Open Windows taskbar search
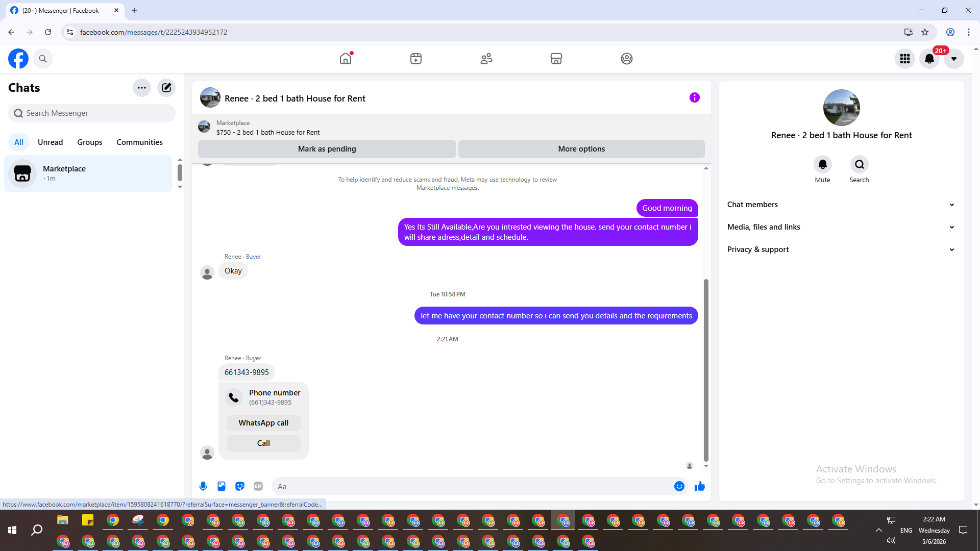Image resolution: width=980 pixels, height=551 pixels. (37, 531)
